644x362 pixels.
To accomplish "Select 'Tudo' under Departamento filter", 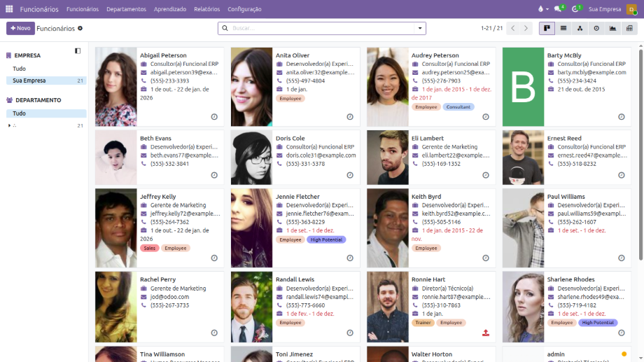I will (x=20, y=113).
